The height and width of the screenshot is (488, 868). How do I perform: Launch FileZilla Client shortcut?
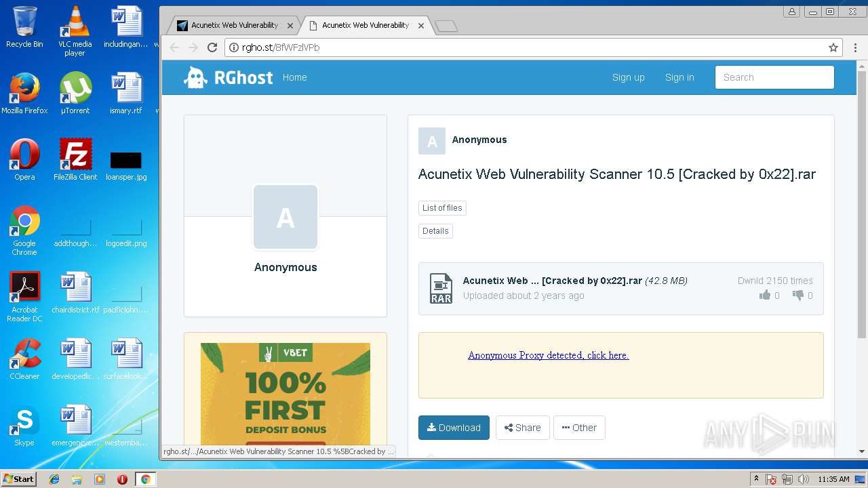[75, 160]
